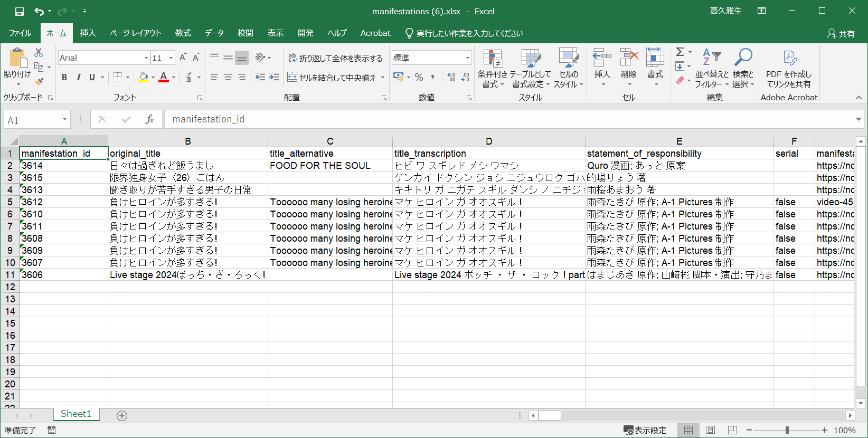This screenshot has height=438, width=868.
Task: Create PDF and share link via Acrobat
Action: click(x=789, y=69)
